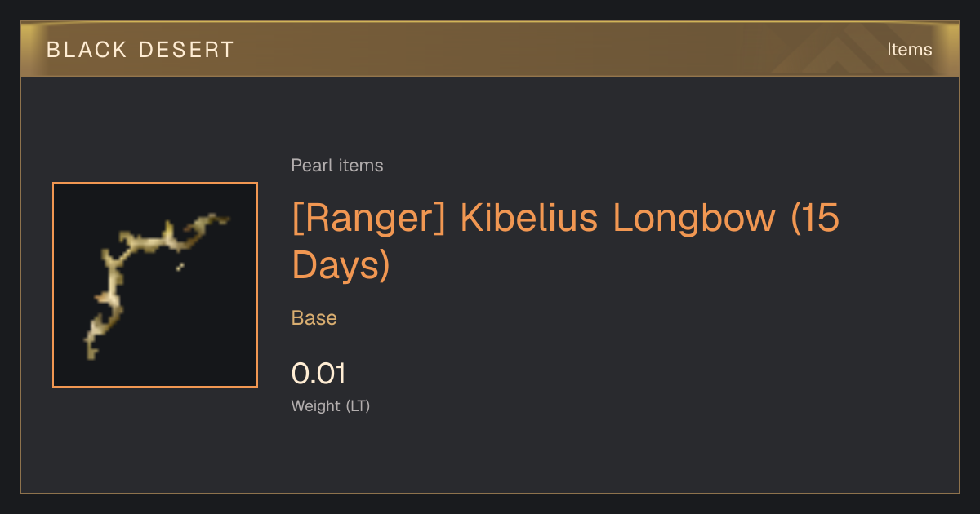Image resolution: width=980 pixels, height=514 pixels.
Task: Click the word Longbow in the title
Action: pyautogui.click(x=694, y=219)
